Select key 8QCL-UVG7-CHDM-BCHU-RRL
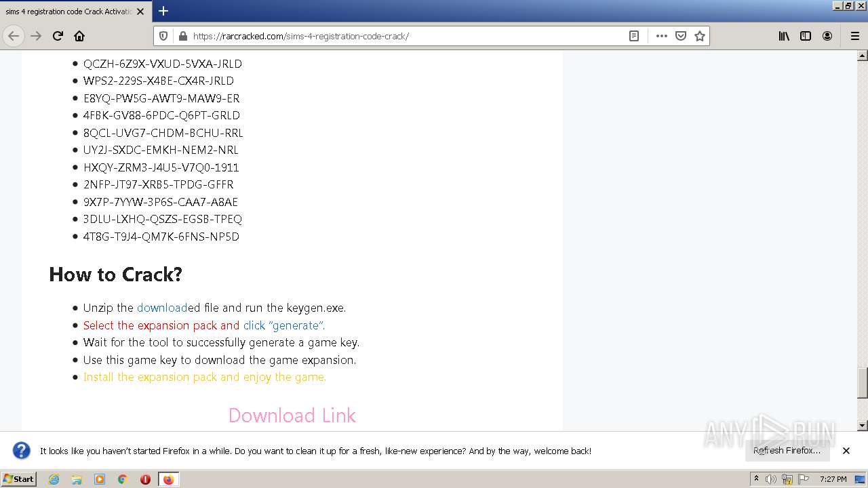868x488 pixels. point(163,133)
